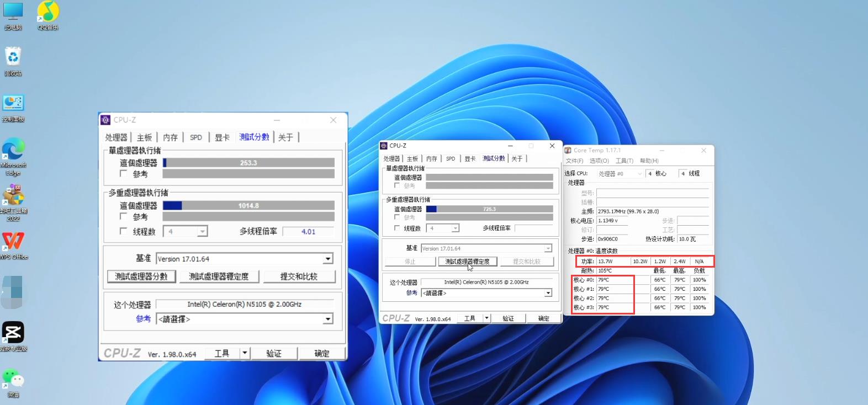This screenshot has width=868, height=405.
Task: Minimize the large CPU-Z window
Action: [277, 120]
